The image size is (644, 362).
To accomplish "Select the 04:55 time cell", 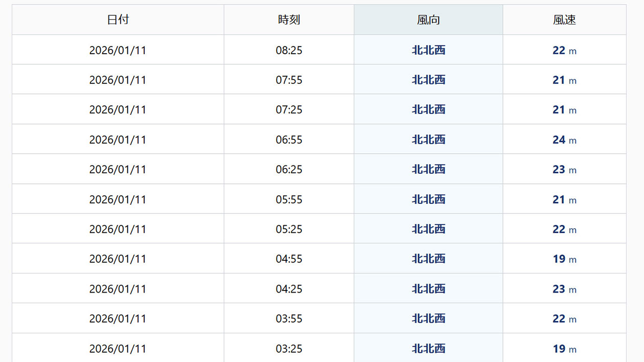I will point(289,259).
